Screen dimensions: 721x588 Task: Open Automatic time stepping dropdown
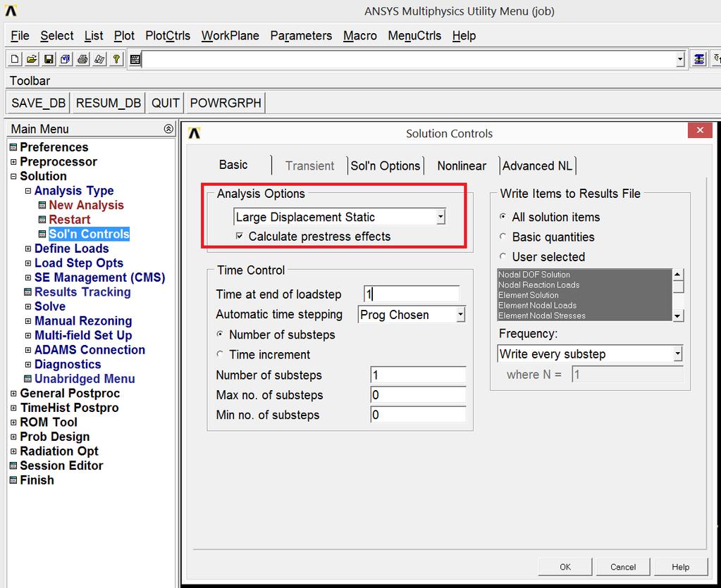(460, 315)
